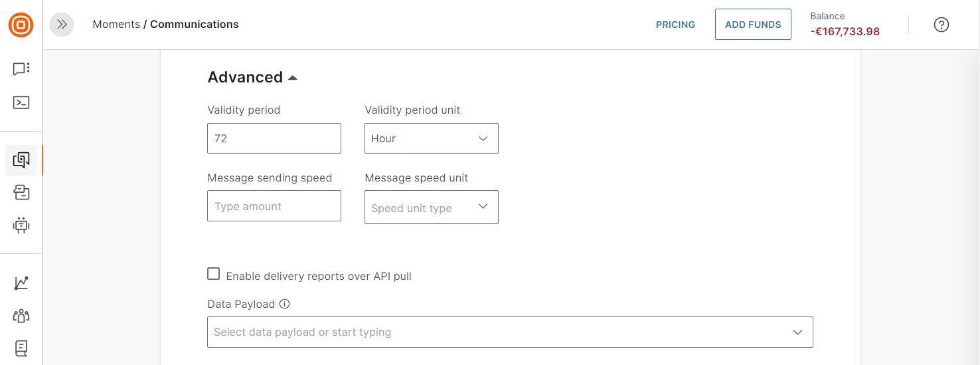Select the Moments sidebar icon
980x365 pixels.
click(x=21, y=160)
